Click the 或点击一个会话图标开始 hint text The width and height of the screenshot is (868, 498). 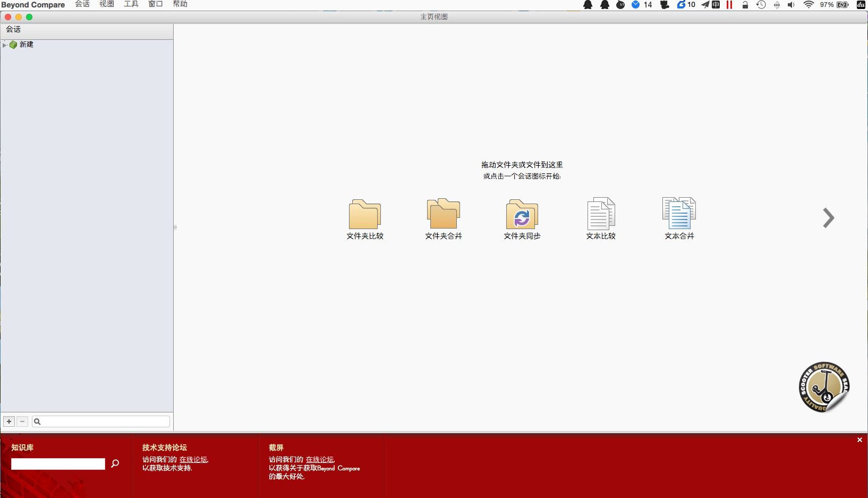tap(522, 176)
